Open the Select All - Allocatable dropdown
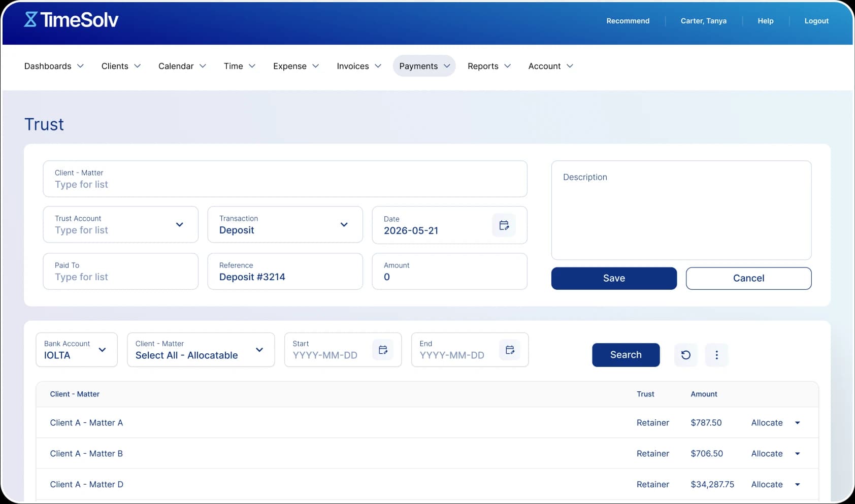Viewport: 855px width, 504px height. [x=259, y=350]
